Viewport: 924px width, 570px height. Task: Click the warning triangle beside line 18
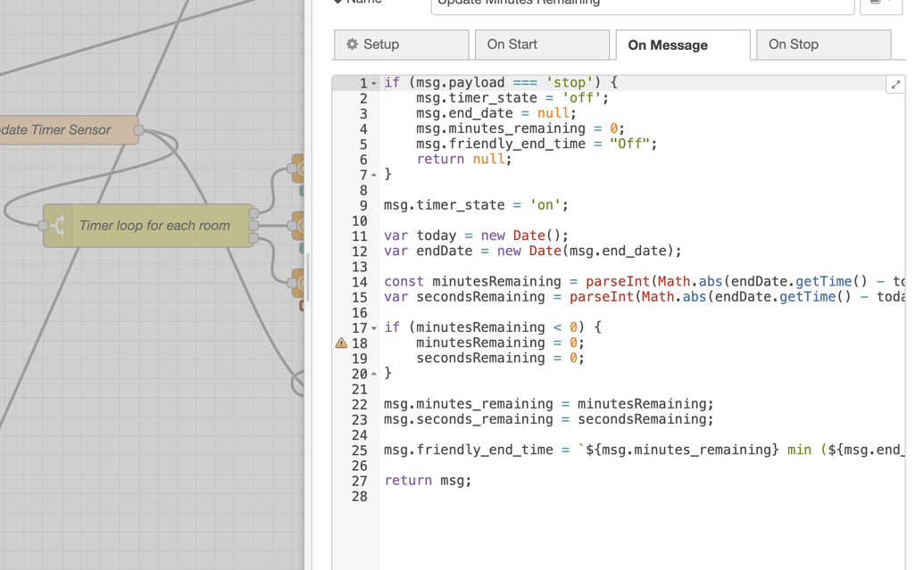point(341,343)
